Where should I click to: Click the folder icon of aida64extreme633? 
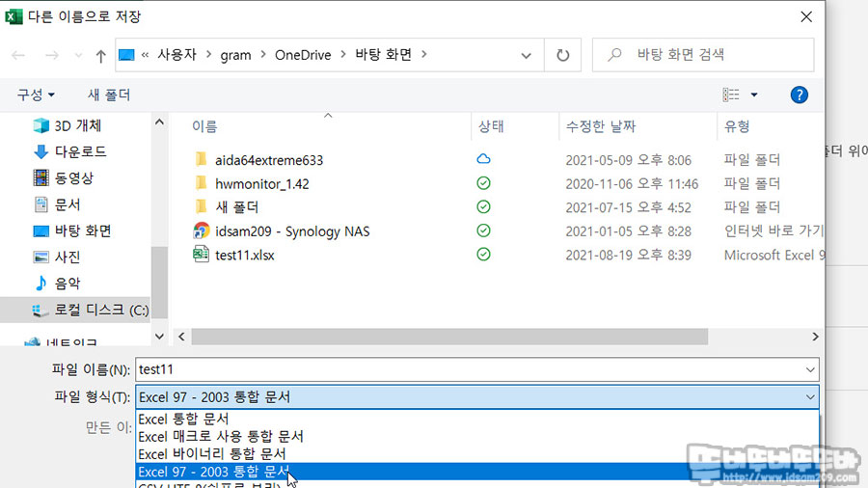(201, 159)
